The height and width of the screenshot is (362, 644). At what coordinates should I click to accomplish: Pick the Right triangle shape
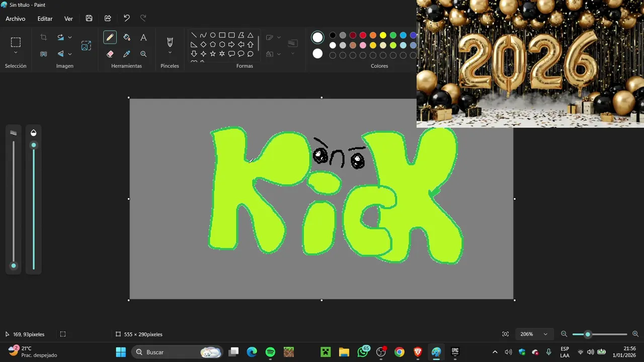[x=194, y=45]
